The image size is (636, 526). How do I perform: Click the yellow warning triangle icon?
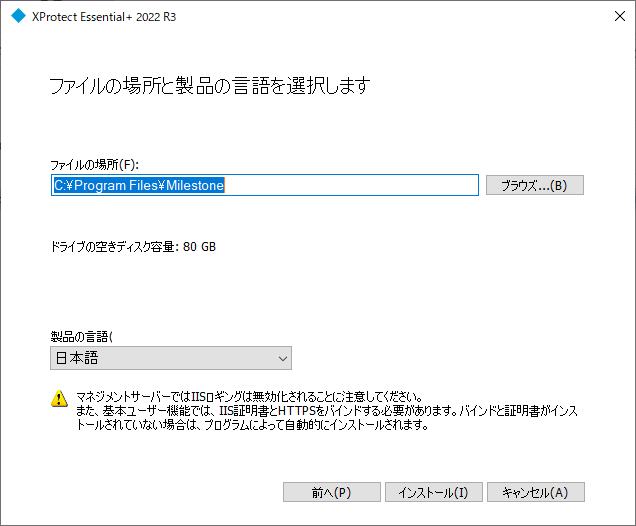coord(59,398)
